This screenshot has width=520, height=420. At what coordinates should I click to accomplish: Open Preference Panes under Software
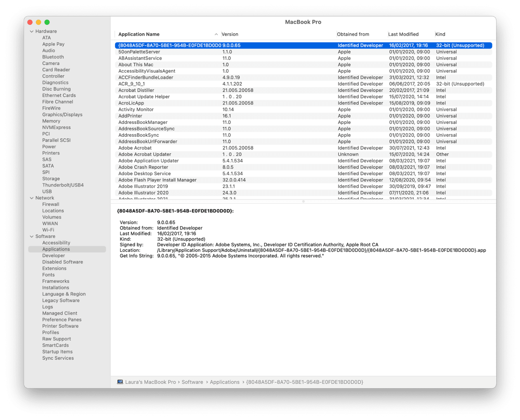(x=62, y=320)
